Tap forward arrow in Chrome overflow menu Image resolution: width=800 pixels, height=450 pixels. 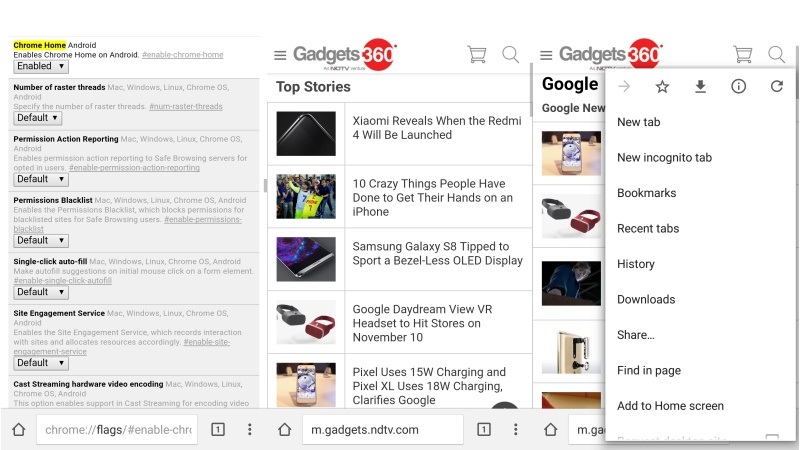click(624, 87)
